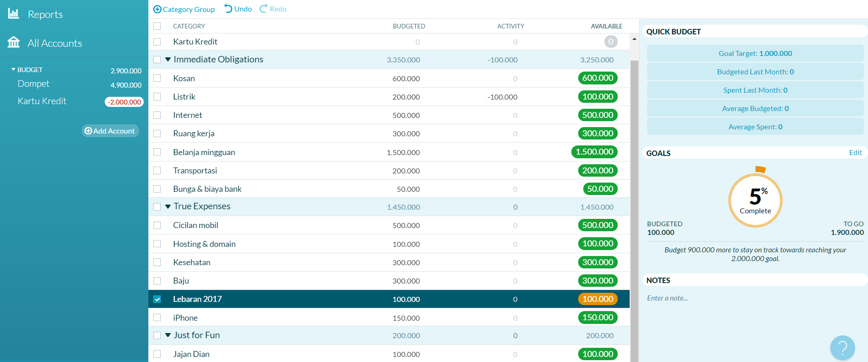Apply Goal Target quick budget
This screenshot has width=868, height=362.
pos(755,53)
